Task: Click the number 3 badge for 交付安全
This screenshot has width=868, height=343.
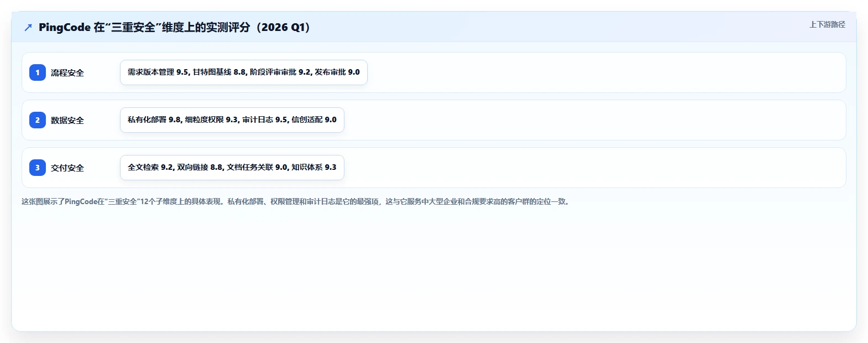Action: (38, 168)
